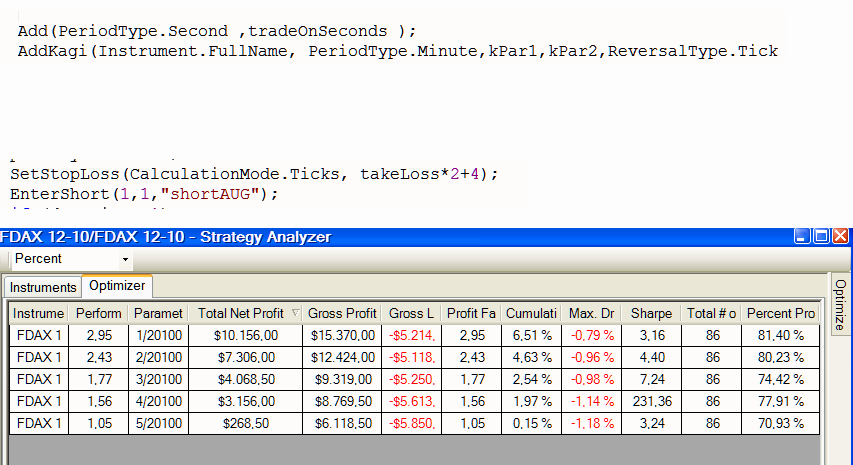
Task: Click the $10.156,00 total net profit cell
Action: (245, 336)
